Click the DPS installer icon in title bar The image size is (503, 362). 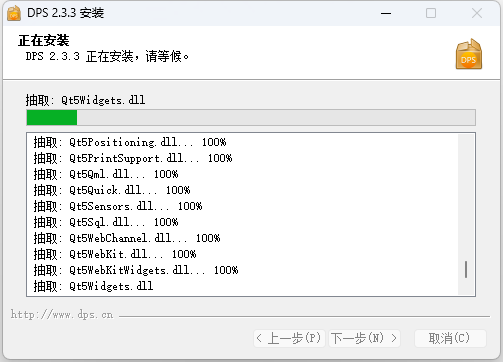click(14, 13)
